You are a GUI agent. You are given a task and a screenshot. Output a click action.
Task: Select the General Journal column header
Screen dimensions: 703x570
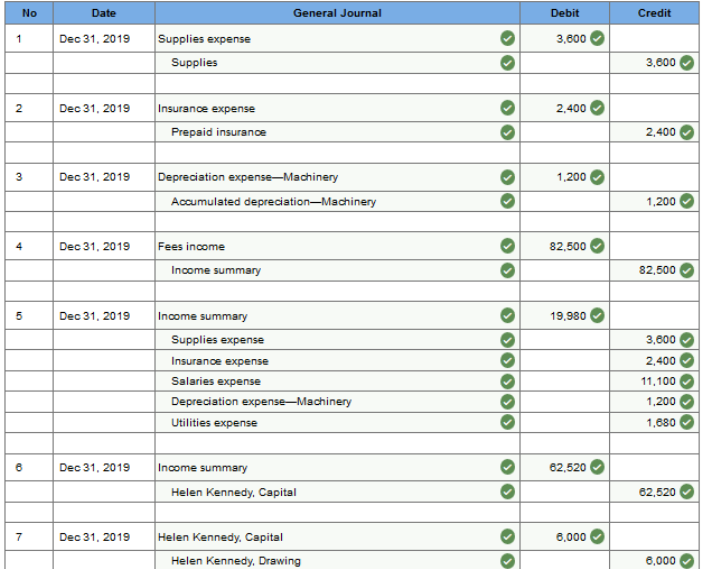click(336, 13)
